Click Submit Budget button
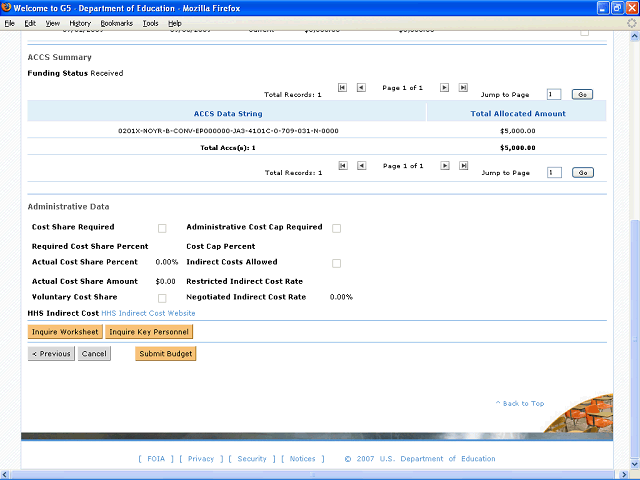Image resolution: width=640 pixels, height=480 pixels. [x=166, y=353]
